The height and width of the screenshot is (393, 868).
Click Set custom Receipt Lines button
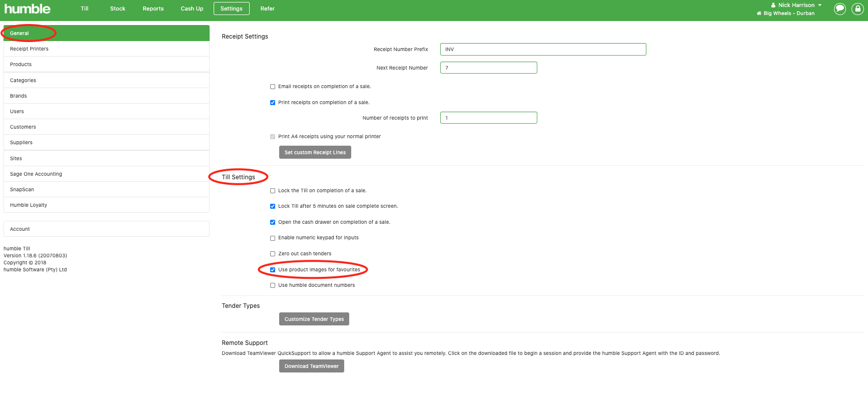click(315, 152)
